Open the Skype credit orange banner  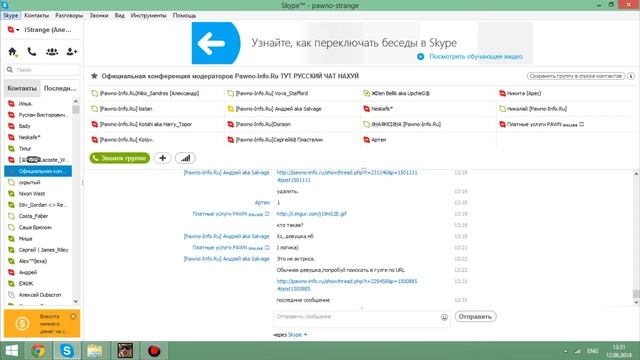(x=42, y=324)
